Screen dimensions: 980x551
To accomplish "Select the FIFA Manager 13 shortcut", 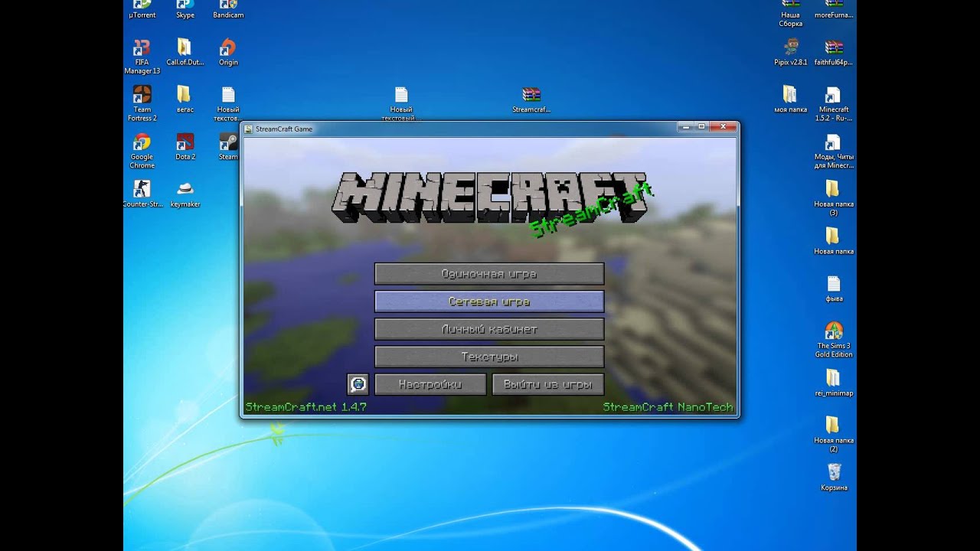I will coord(142,57).
